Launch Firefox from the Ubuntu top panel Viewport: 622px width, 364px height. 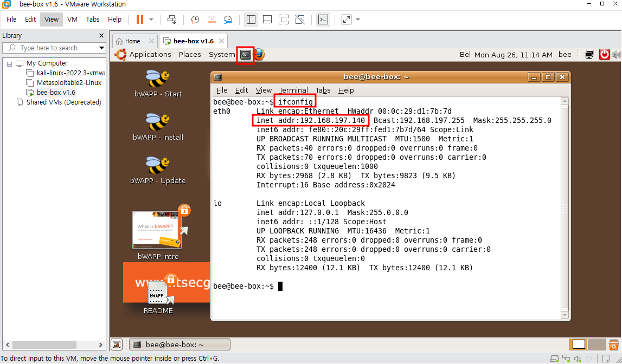click(x=259, y=55)
